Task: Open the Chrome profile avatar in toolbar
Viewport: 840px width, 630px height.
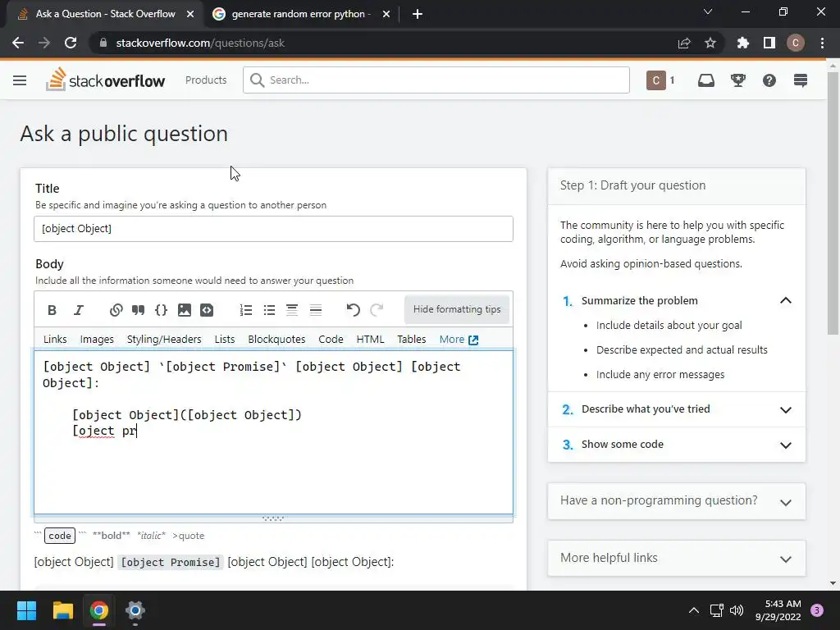Action: point(796,43)
